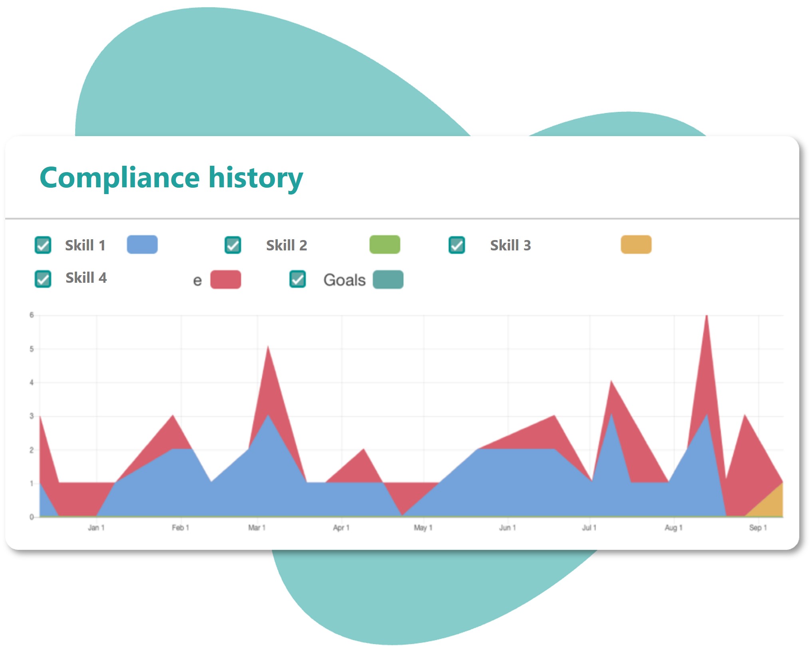Click the Skill 4 legend label
This screenshot has width=812, height=651.
coord(86,278)
